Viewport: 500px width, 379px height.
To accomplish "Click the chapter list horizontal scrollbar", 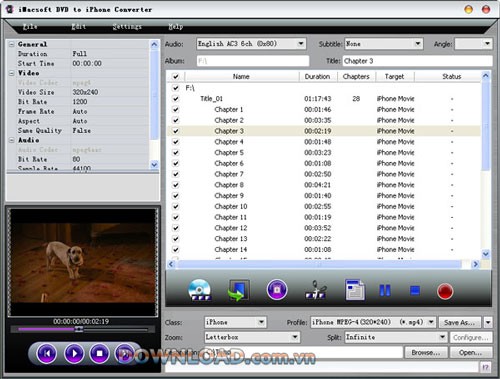I will 319,264.
